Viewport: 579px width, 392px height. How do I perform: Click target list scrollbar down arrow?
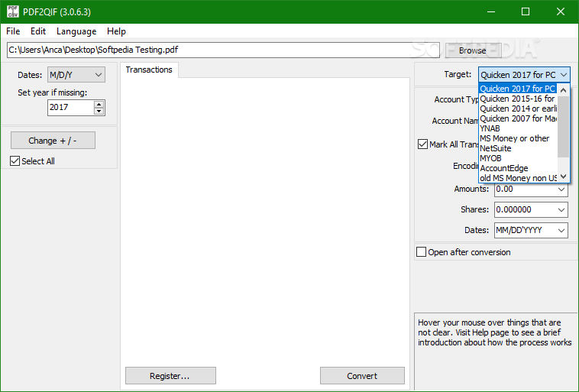click(564, 177)
